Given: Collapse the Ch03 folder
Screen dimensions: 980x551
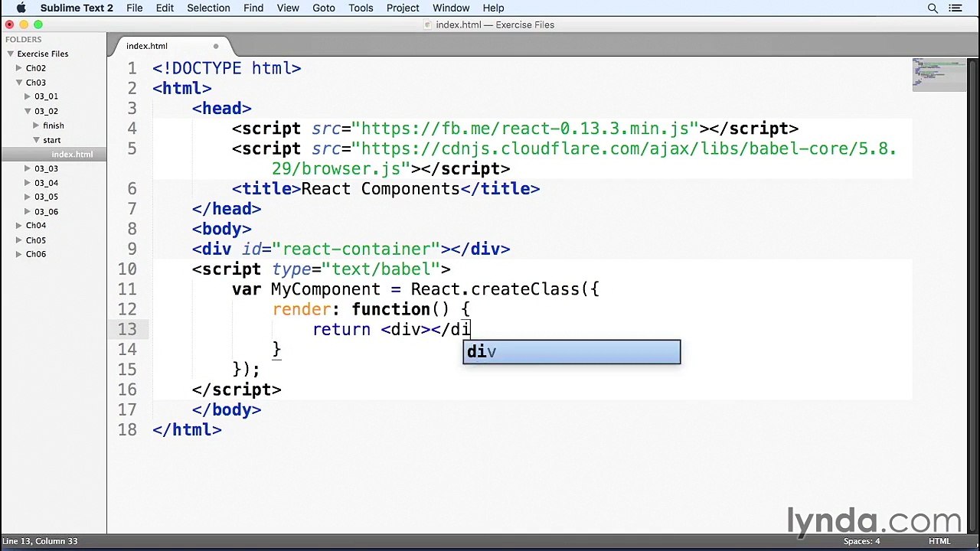Looking at the screenshot, I should pyautogui.click(x=19, y=83).
